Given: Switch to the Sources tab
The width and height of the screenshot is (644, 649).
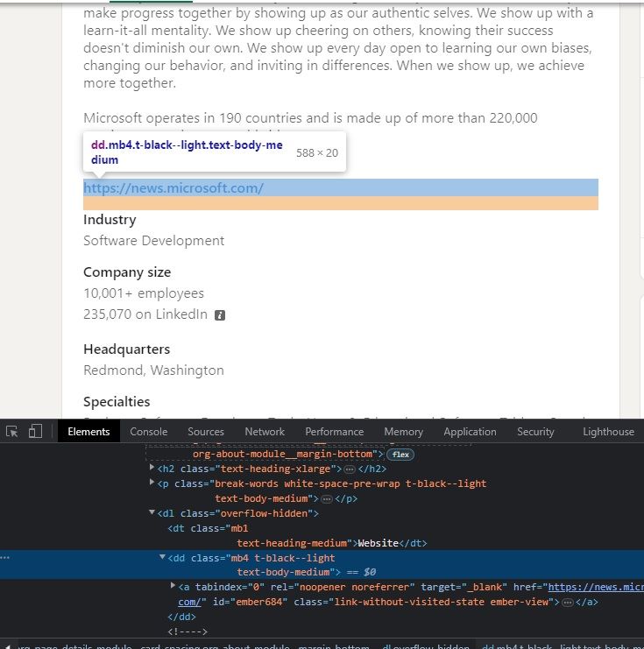Looking at the screenshot, I should click(206, 432).
